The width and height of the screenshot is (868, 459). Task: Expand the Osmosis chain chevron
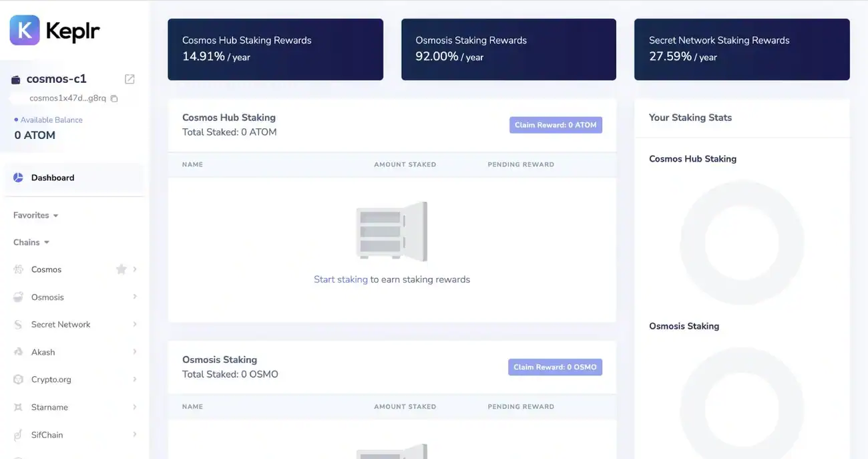pyautogui.click(x=135, y=297)
